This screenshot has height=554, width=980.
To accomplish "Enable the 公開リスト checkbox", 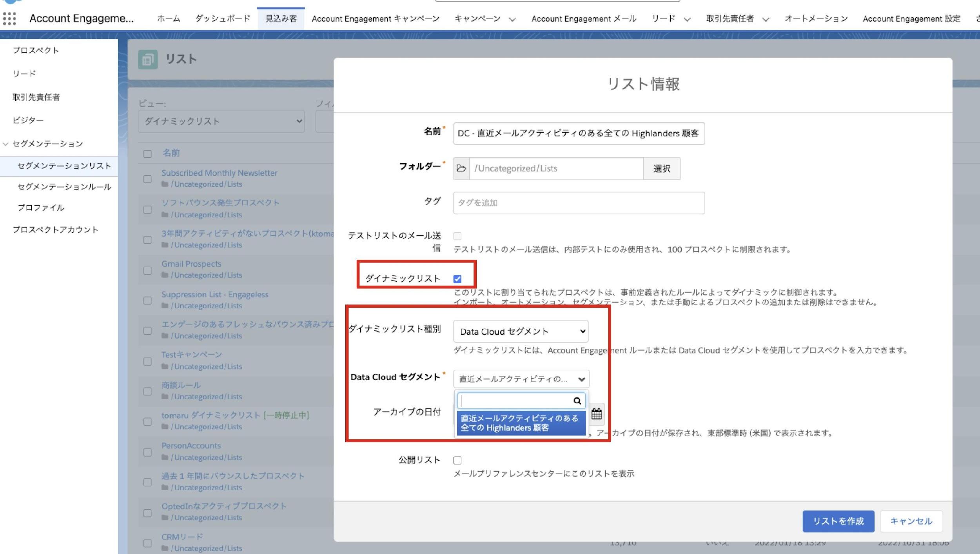I will click(457, 460).
